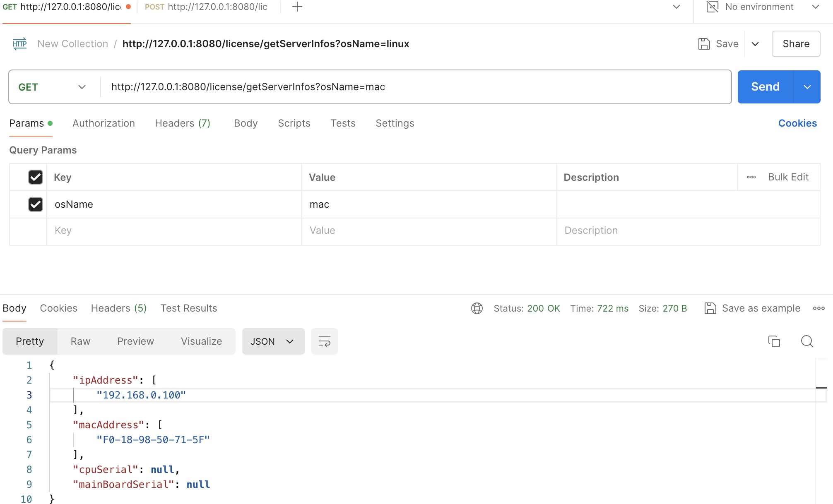Open response options three-dot icon
Image resolution: width=833 pixels, height=504 pixels.
point(819,308)
